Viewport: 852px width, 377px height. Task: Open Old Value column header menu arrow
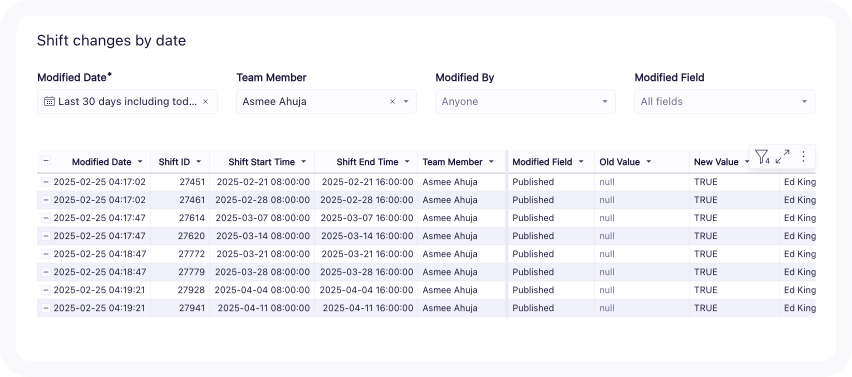pyautogui.click(x=648, y=162)
